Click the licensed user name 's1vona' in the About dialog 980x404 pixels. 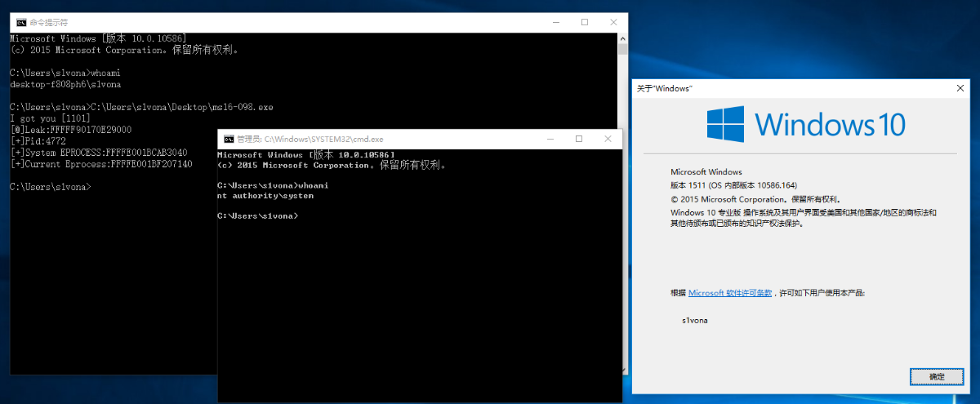coord(695,321)
